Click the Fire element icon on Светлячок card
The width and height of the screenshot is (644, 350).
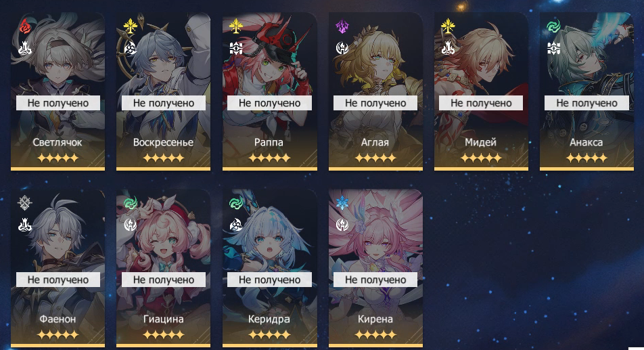pos(24,26)
